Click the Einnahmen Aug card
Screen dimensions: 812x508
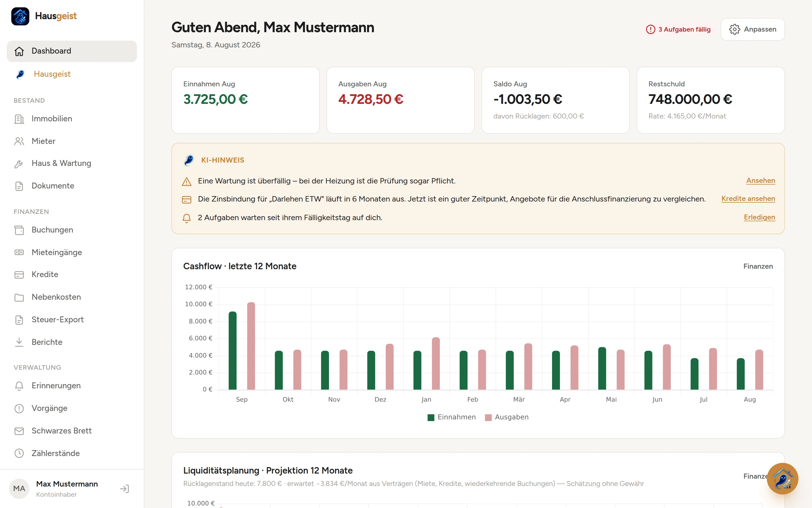[x=245, y=100]
